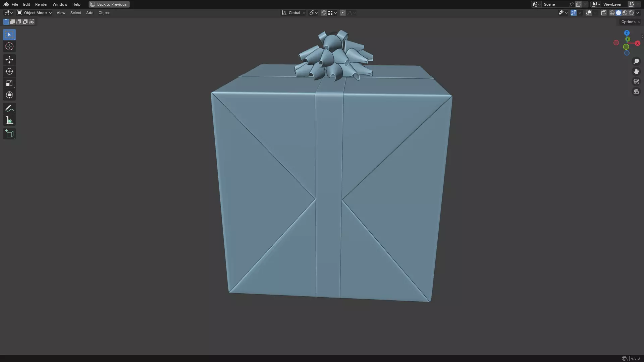Click the Back to Previous button
The image size is (644, 362).
coord(109,4)
